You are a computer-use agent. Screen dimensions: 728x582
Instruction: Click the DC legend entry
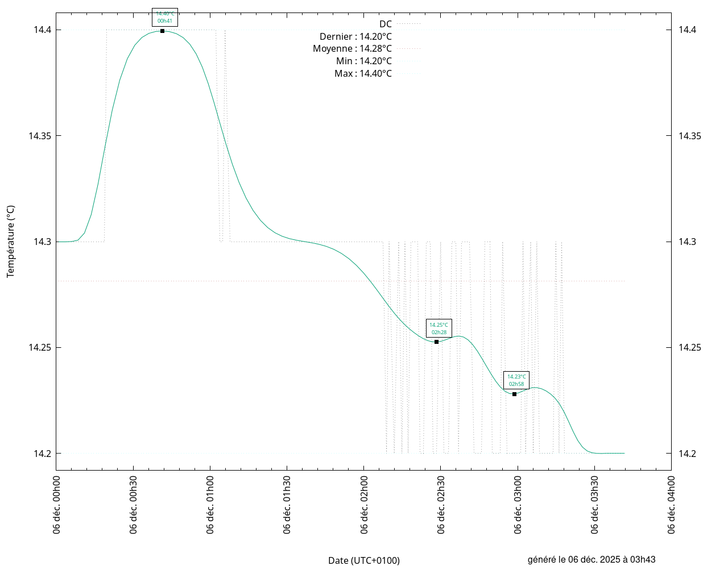click(x=385, y=24)
